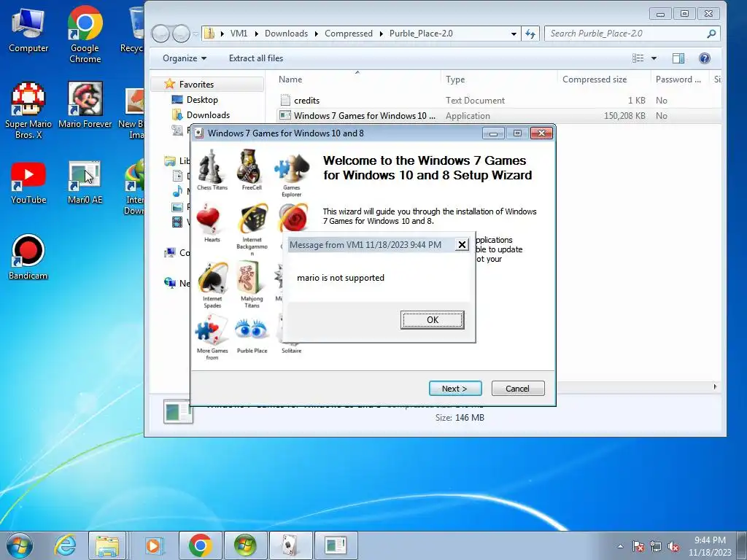Click the Purble_Place-2.0 breadcrumb segment
This screenshot has height=560, width=747.
[x=421, y=34]
